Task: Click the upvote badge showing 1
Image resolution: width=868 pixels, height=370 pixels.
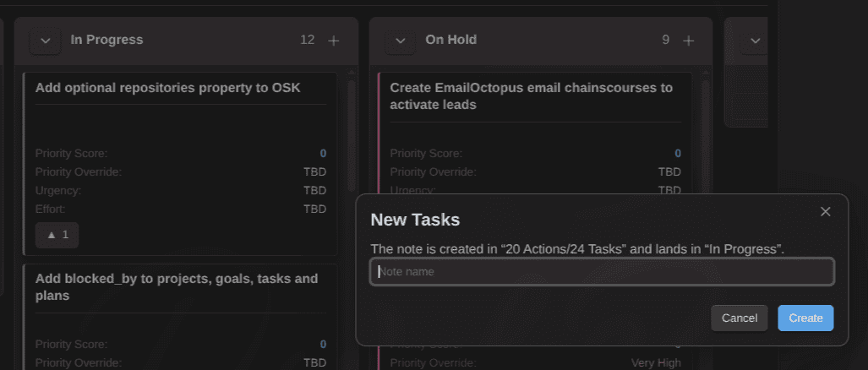Action: point(57,235)
